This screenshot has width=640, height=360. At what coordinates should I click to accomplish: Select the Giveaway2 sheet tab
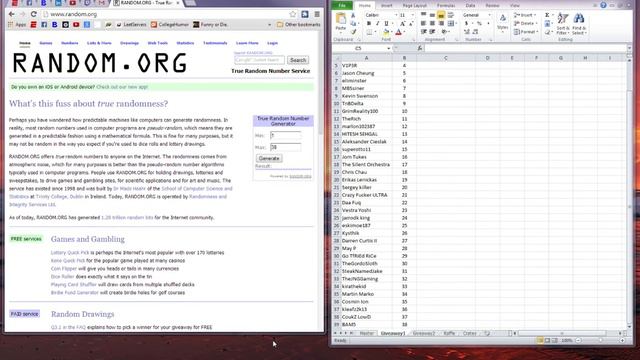(424, 333)
